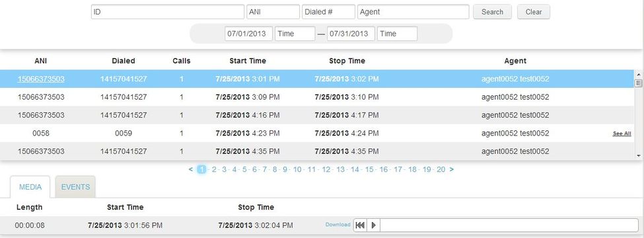Click the scrollbar up arrow in results
Image resolution: width=644 pixels, height=238 pixels.
click(x=638, y=75)
